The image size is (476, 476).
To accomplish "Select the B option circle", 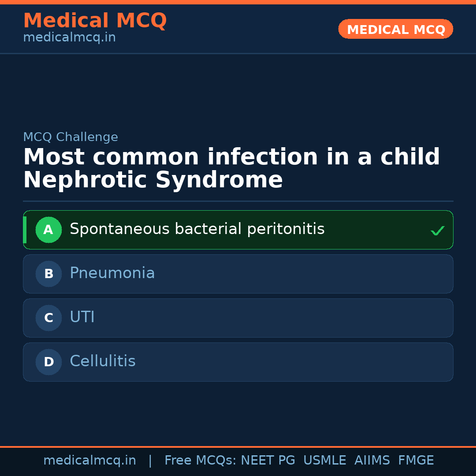I will pos(48,274).
